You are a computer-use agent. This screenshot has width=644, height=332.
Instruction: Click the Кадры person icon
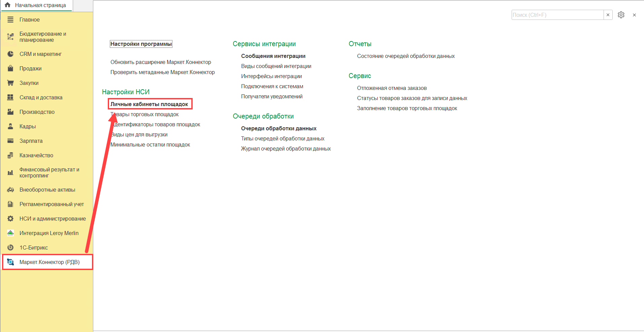(10, 126)
